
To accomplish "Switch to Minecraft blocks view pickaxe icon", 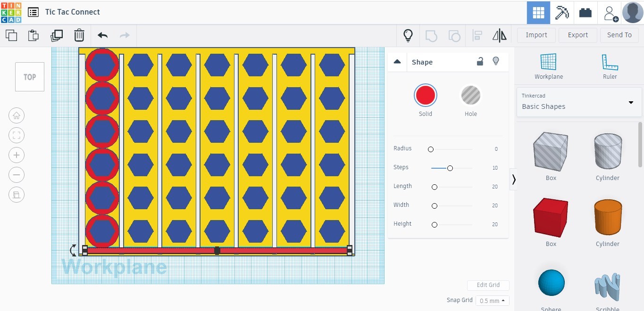I will [x=562, y=13].
